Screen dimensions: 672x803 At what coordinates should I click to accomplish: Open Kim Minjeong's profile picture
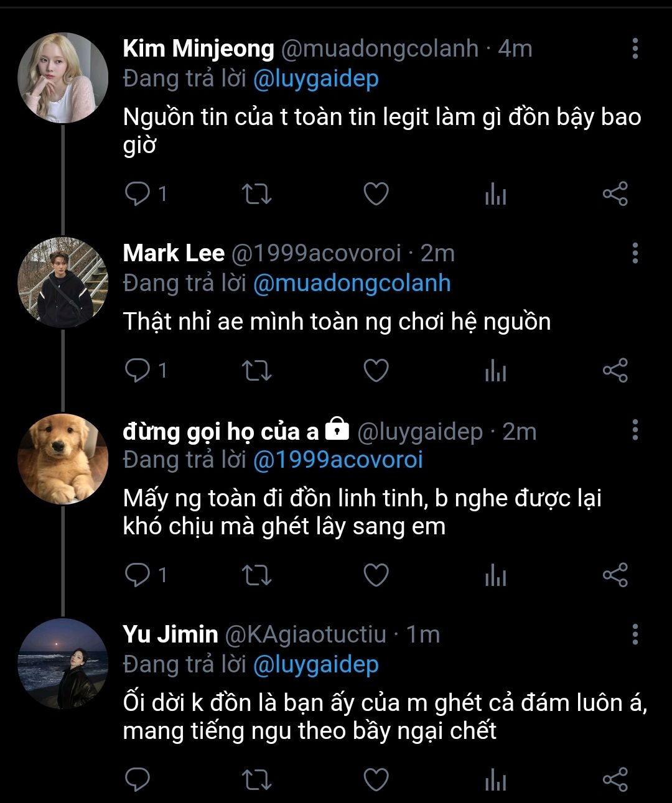[x=62, y=78]
